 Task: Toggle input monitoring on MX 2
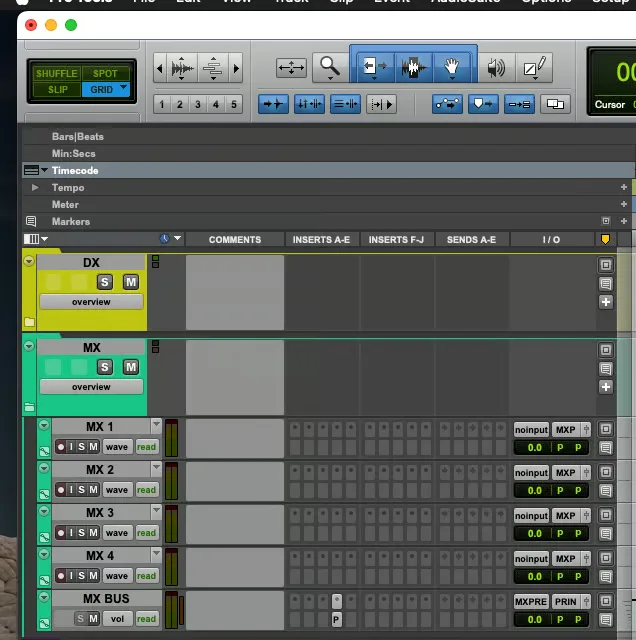(71, 490)
